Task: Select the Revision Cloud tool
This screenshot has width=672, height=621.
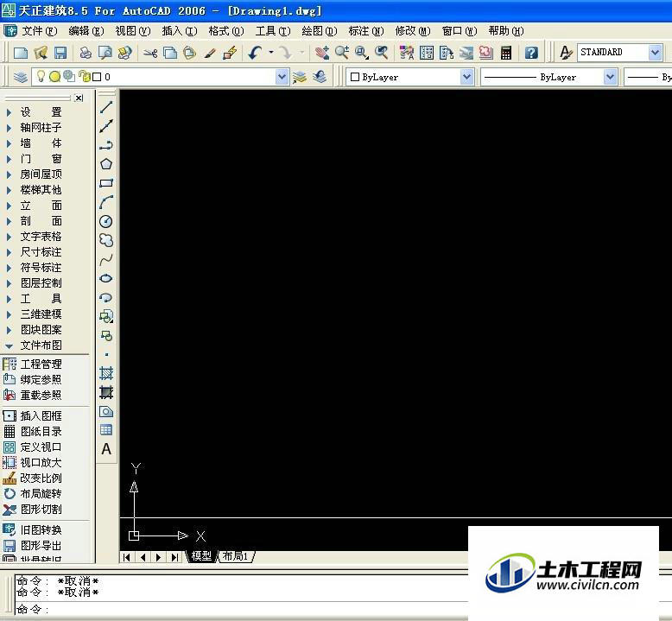Action: [106, 240]
